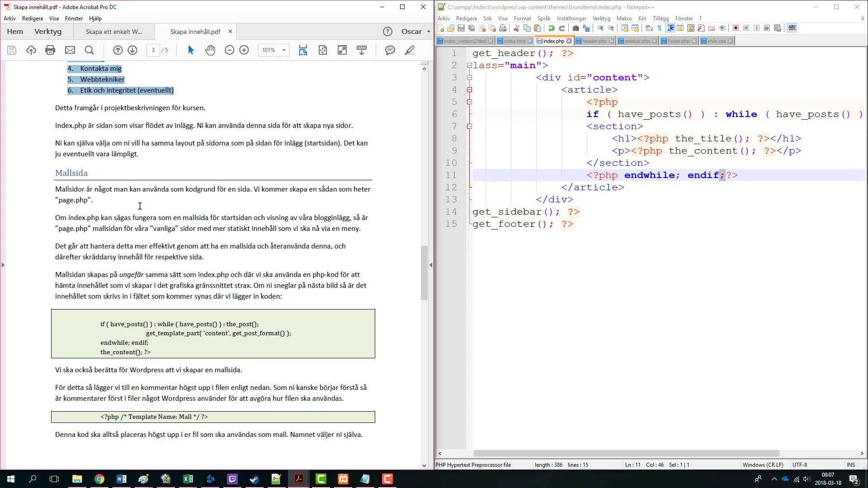Open the Språk menu in Notepad++
Viewport: 868px width, 488px height.
pos(544,19)
